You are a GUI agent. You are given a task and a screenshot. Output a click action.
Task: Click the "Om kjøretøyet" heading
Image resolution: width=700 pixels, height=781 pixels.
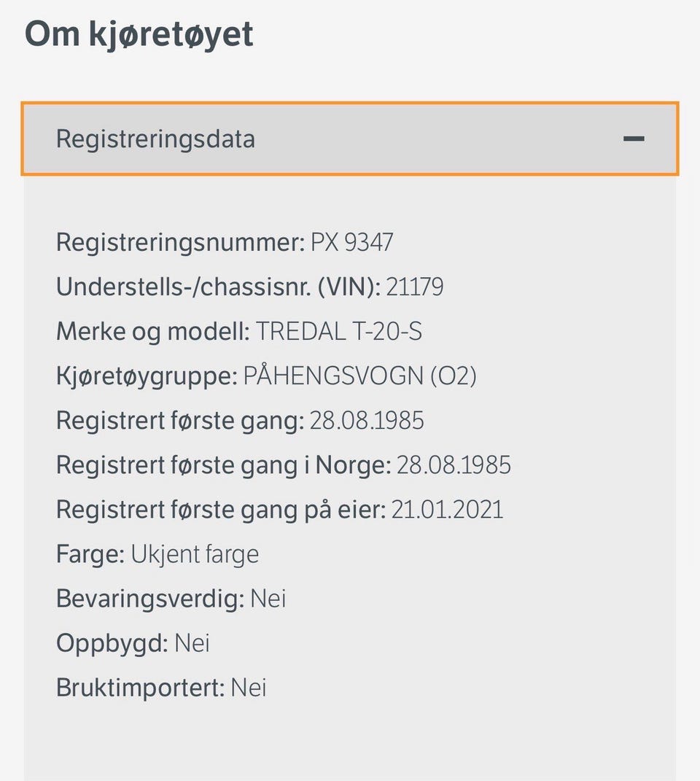[x=139, y=34]
